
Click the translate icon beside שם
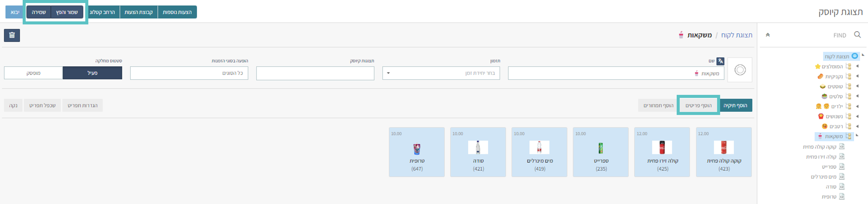point(720,61)
